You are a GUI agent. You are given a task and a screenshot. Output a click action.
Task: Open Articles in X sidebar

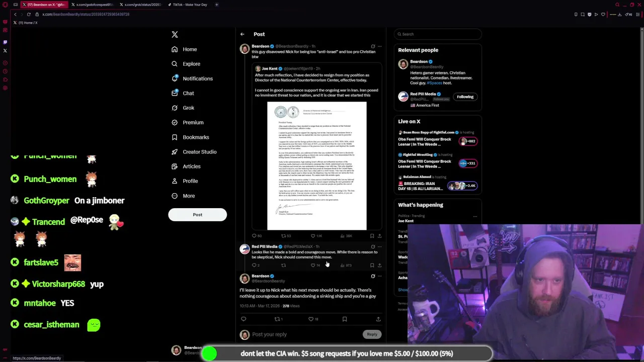tap(186, 166)
